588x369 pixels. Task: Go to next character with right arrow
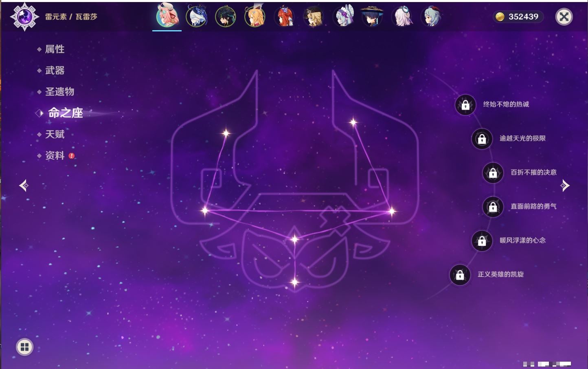(565, 186)
